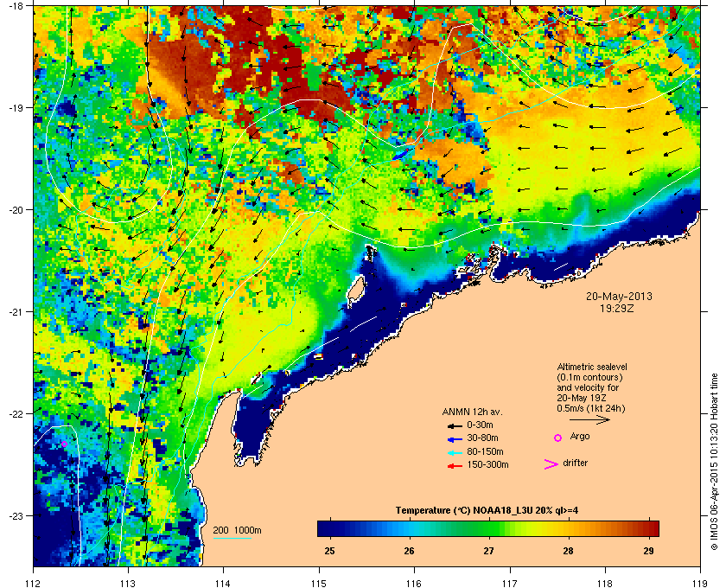Click the magenta Argo circle in legend
The image size is (726, 588).
(x=558, y=438)
